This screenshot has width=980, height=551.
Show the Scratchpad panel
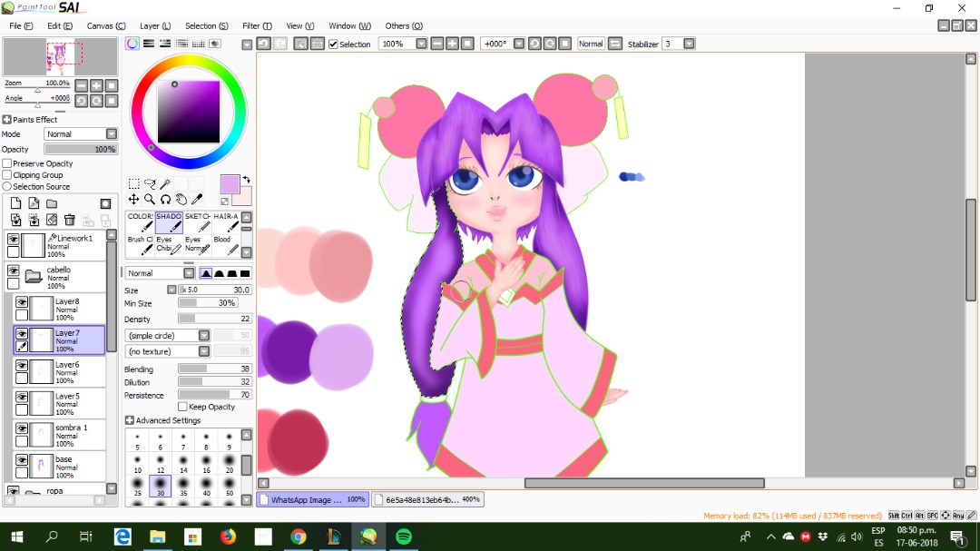click(215, 44)
